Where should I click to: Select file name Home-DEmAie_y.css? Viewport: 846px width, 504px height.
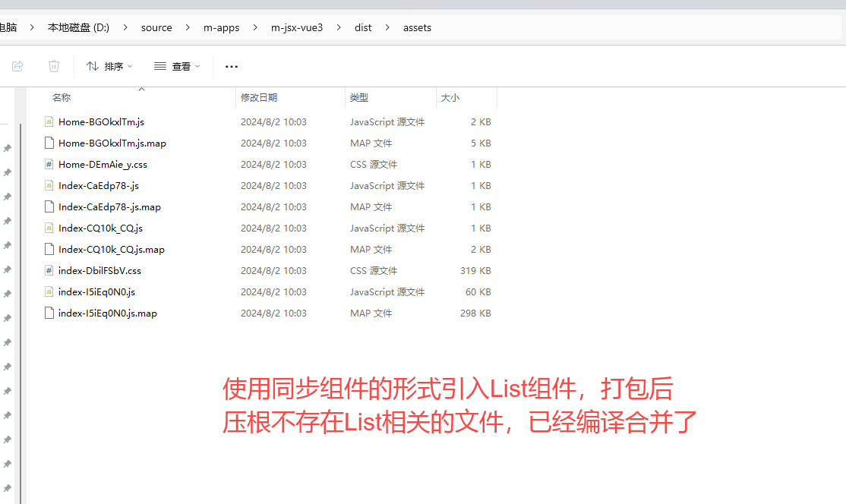coord(103,165)
